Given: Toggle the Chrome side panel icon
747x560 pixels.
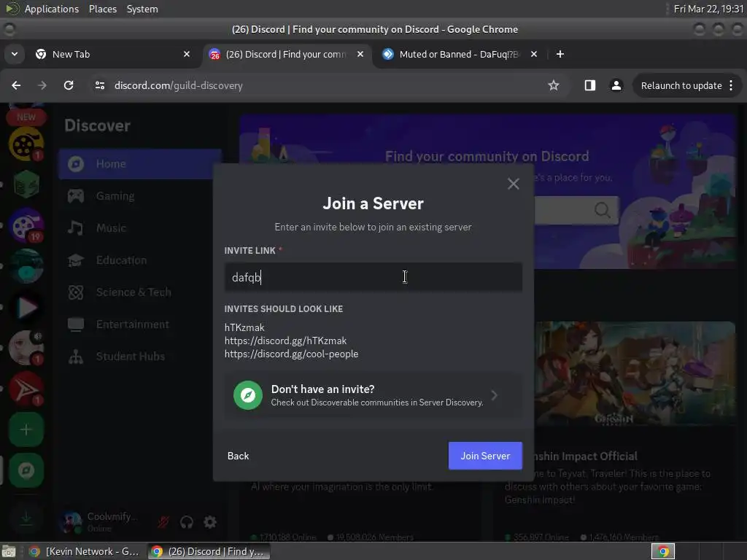Looking at the screenshot, I should [x=589, y=85].
